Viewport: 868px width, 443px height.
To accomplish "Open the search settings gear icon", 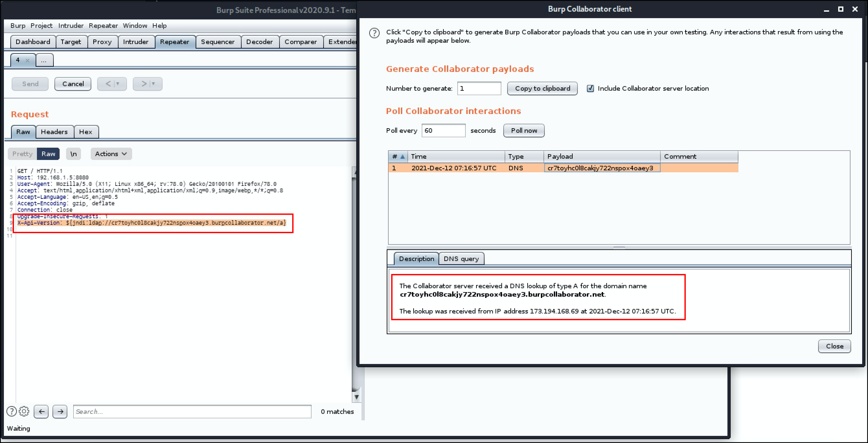I will click(x=24, y=411).
